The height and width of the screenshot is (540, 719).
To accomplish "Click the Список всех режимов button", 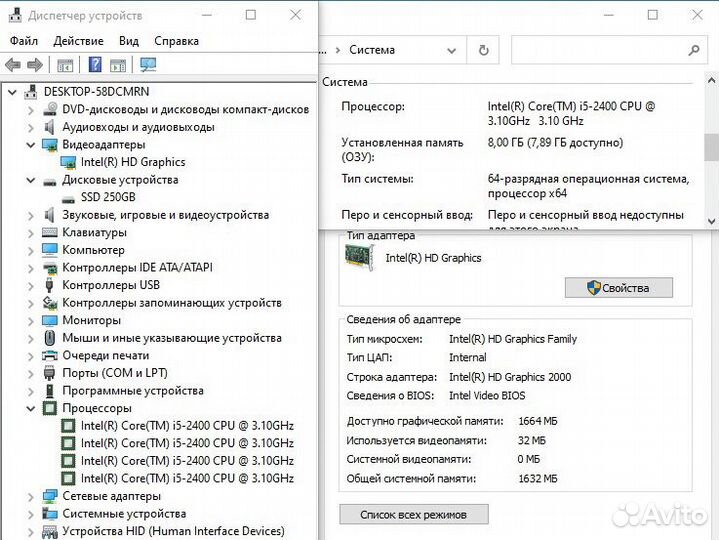I will click(x=414, y=514).
